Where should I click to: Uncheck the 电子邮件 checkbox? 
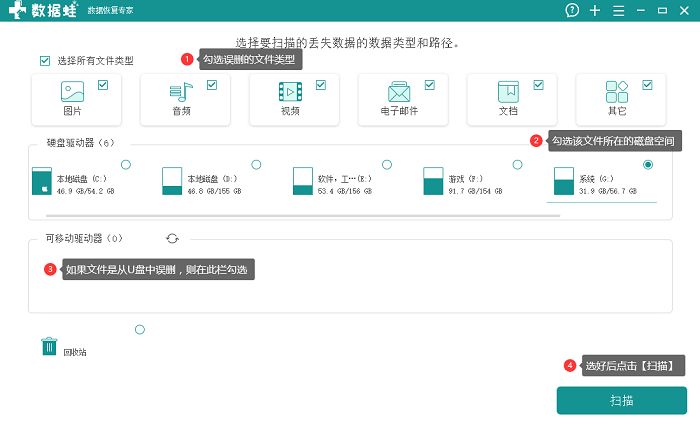(430, 85)
